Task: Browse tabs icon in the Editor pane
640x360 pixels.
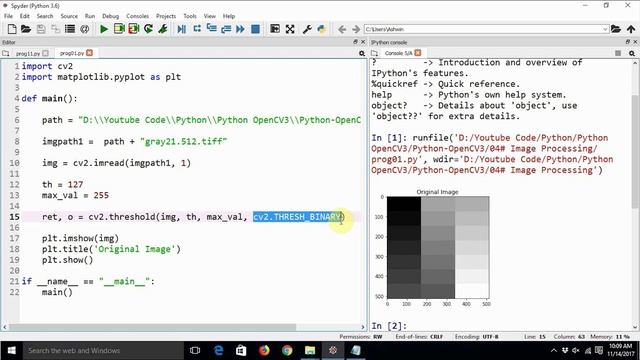Action: click(6, 53)
